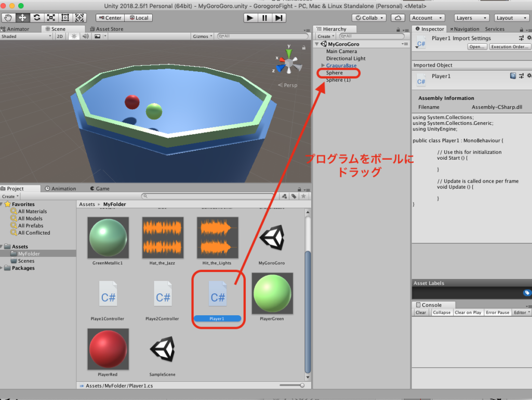Toggle scene lighting sun icon
Viewport: 532px width, 400px height.
[73, 36]
